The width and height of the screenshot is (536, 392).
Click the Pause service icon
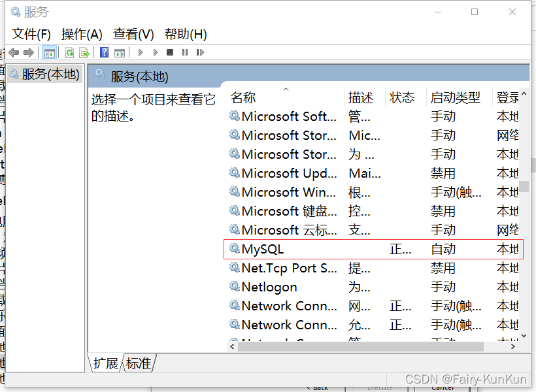coord(185,52)
